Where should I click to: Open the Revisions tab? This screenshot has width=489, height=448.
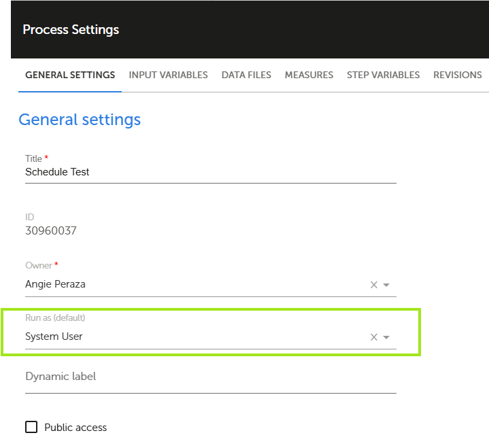[457, 75]
